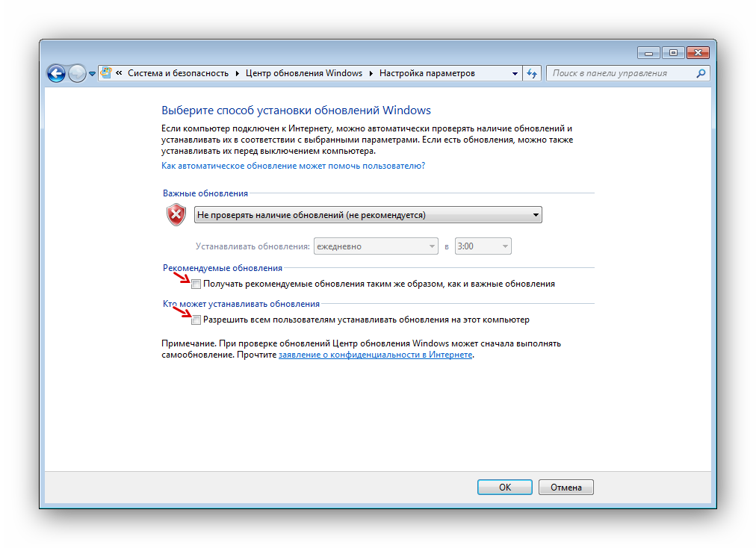Click the Forward navigation arrow button
756x548 pixels.
[77, 73]
